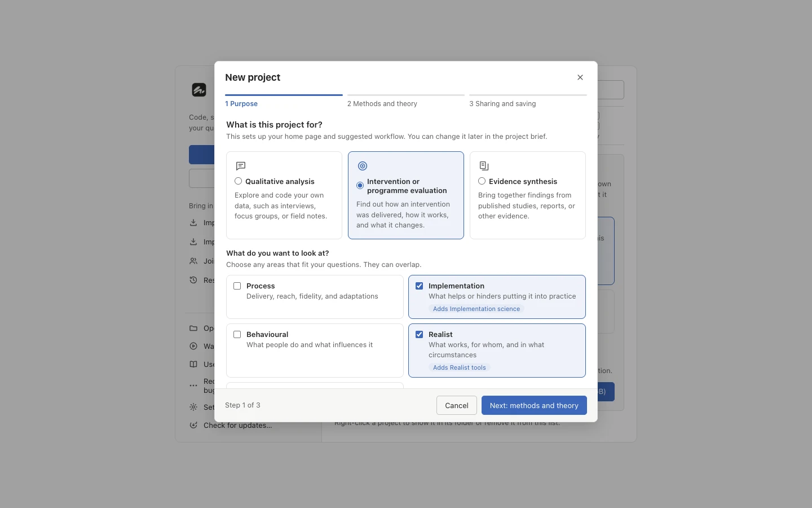Image resolution: width=812 pixels, height=508 pixels.
Task: Click the Check for updates icon
Action: point(193,426)
